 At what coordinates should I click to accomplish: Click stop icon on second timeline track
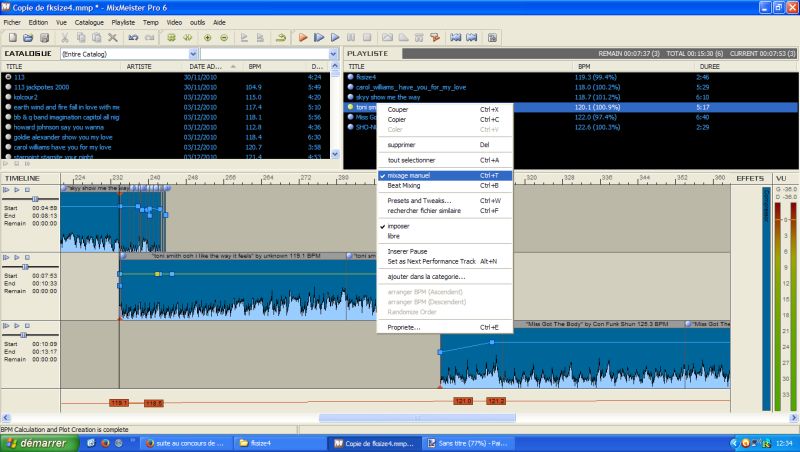(28, 258)
